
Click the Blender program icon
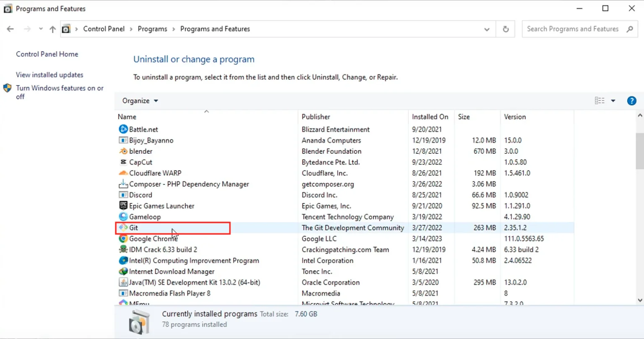[x=123, y=151]
